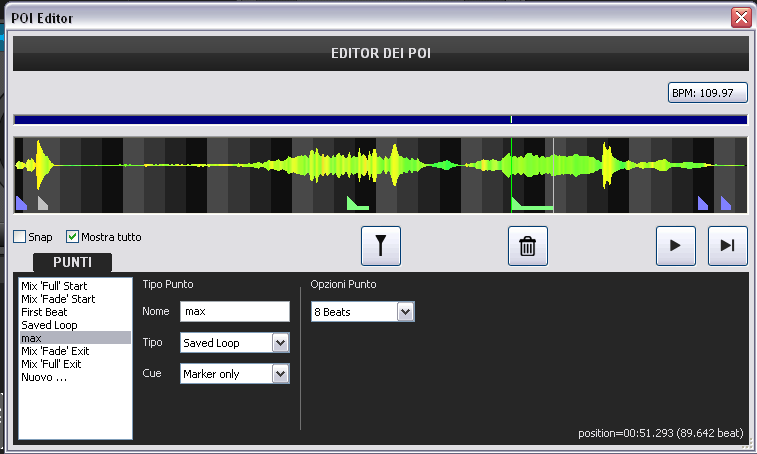Click the add marker pin icon button
This screenshot has width=757, height=454.
381,246
